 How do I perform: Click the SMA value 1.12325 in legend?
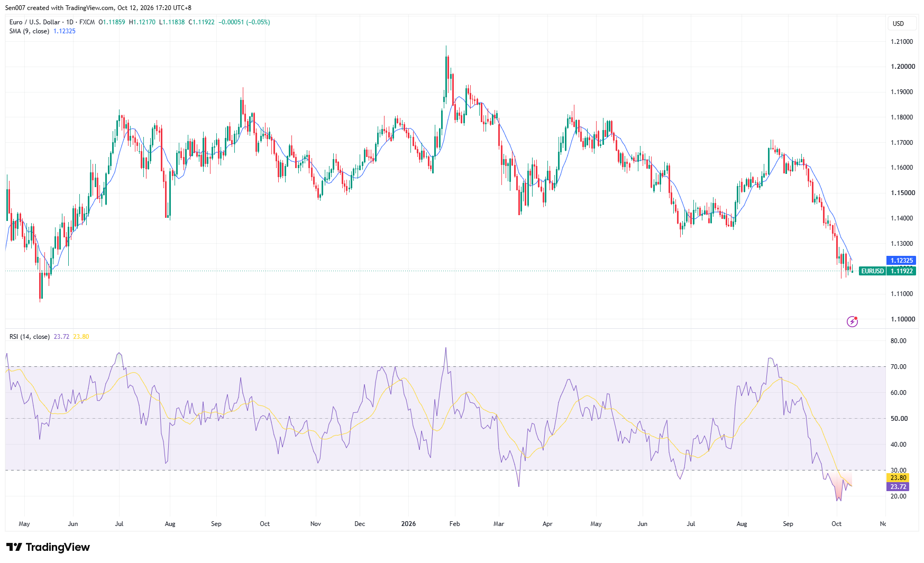pos(65,31)
